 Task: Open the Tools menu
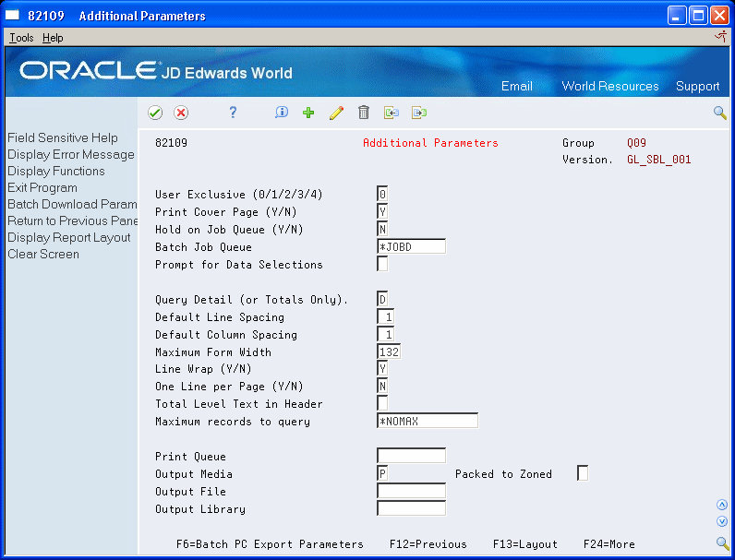(x=21, y=38)
